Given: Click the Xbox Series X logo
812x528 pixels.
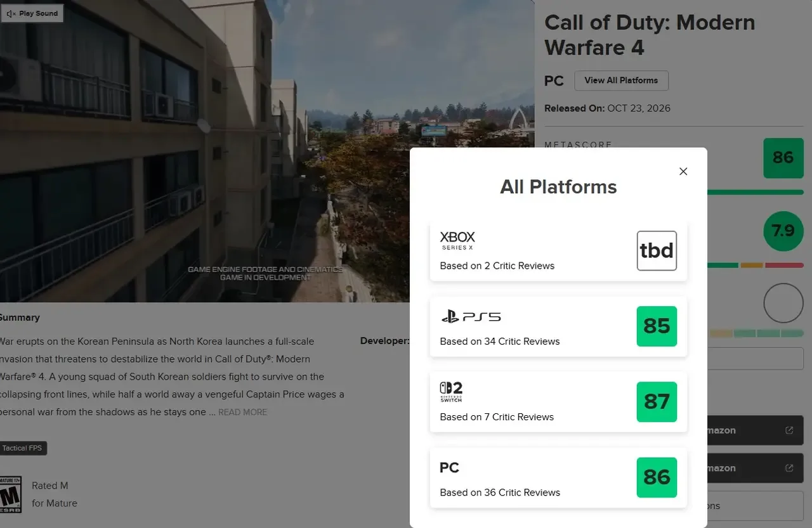Looking at the screenshot, I should (457, 241).
